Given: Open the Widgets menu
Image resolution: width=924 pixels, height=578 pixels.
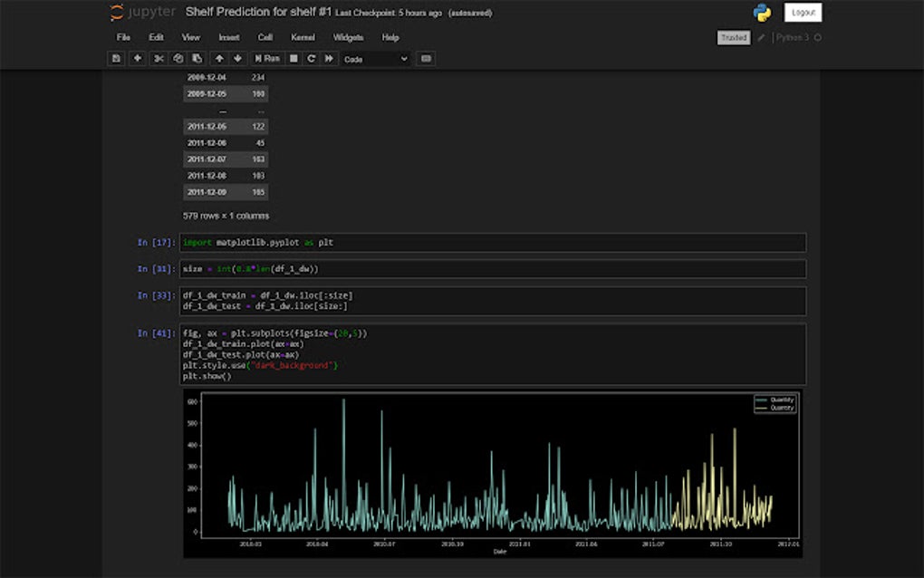Looking at the screenshot, I should pyautogui.click(x=347, y=37).
